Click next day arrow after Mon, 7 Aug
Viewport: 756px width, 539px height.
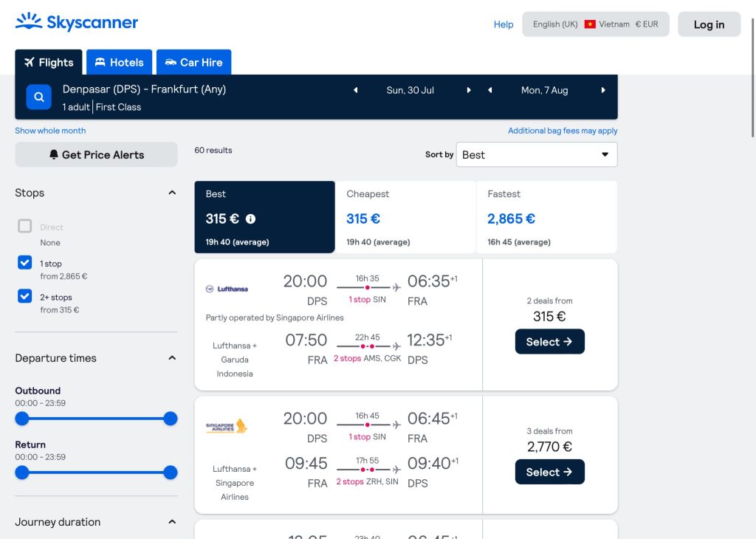pos(603,90)
